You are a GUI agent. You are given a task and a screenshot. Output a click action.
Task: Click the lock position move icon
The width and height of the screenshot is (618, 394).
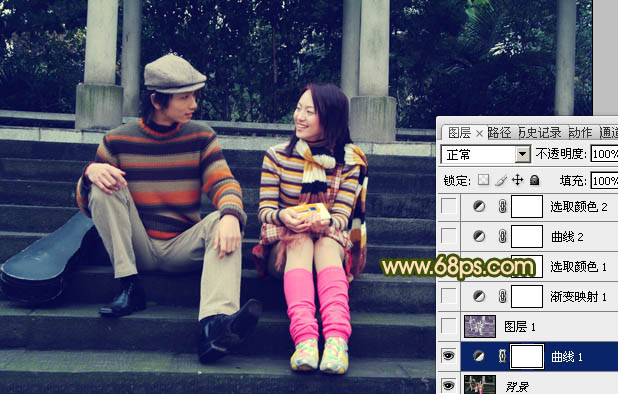[517, 180]
